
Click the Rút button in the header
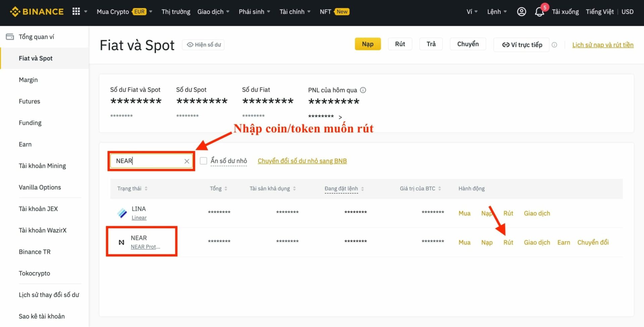[400, 44]
